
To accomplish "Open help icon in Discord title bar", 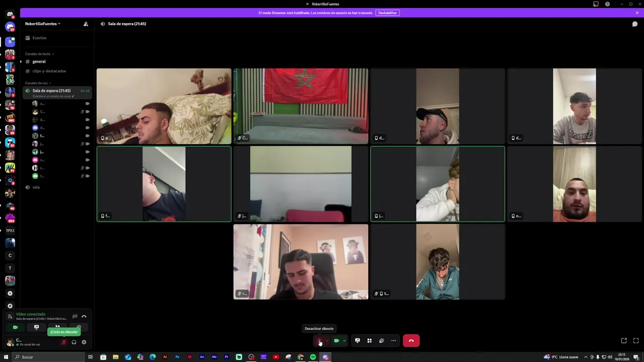I will (607, 4).
